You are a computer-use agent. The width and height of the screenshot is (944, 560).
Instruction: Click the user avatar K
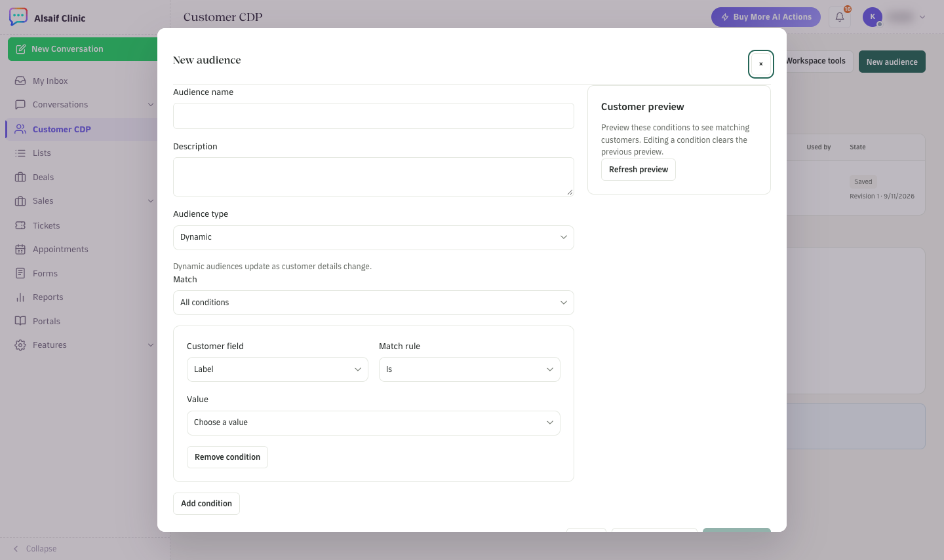click(873, 17)
